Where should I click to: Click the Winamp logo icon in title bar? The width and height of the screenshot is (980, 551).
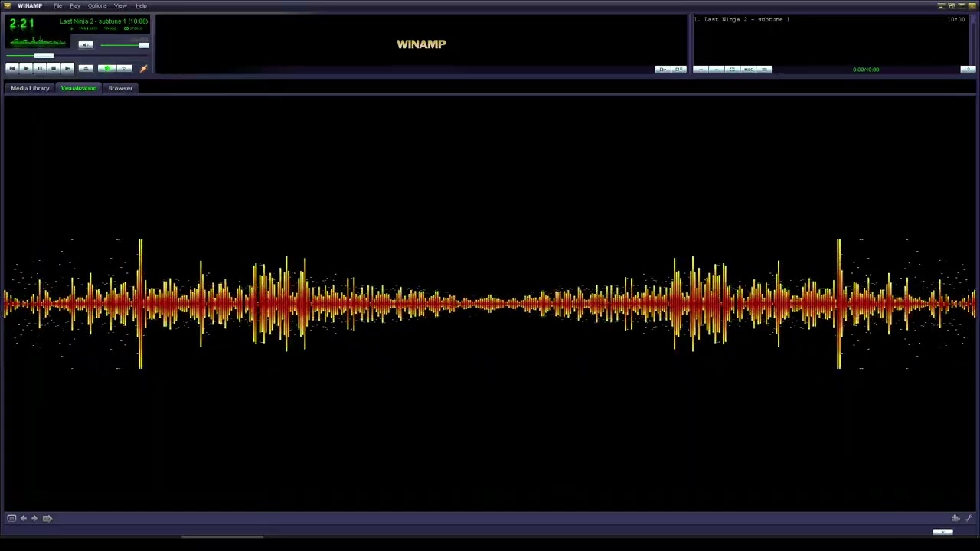[8, 5]
